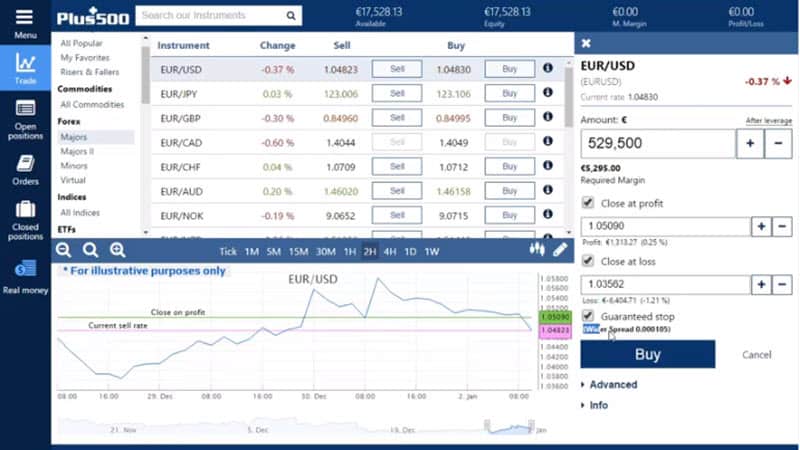The height and width of the screenshot is (450, 800).
Task: Select Majors II forex category
Action: point(77,152)
